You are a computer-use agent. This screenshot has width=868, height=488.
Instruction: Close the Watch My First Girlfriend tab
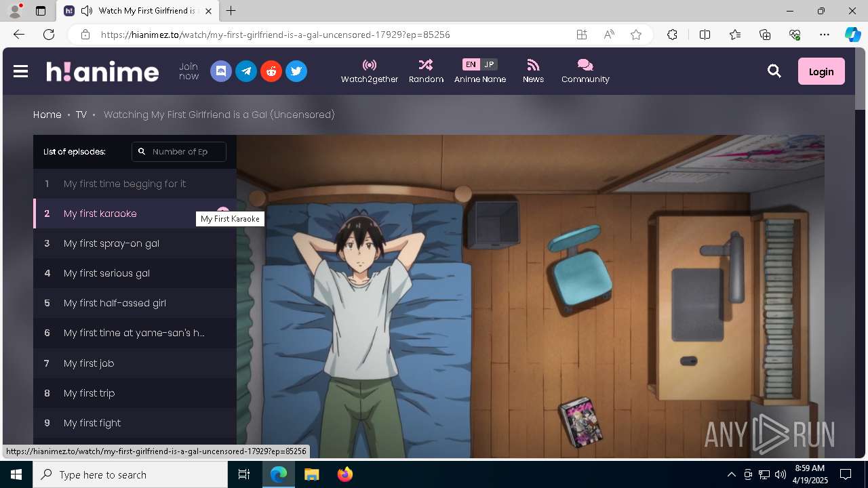pos(208,11)
